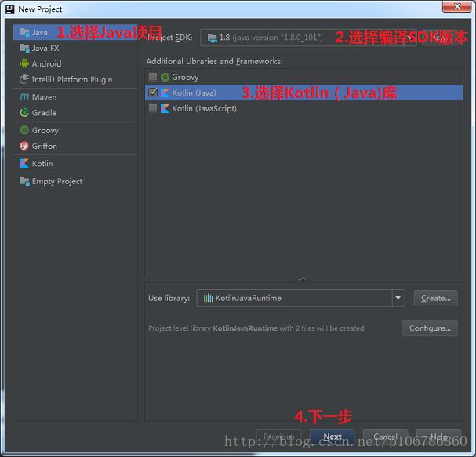Click the Kotlin icon in the left project list

[x=24, y=163]
